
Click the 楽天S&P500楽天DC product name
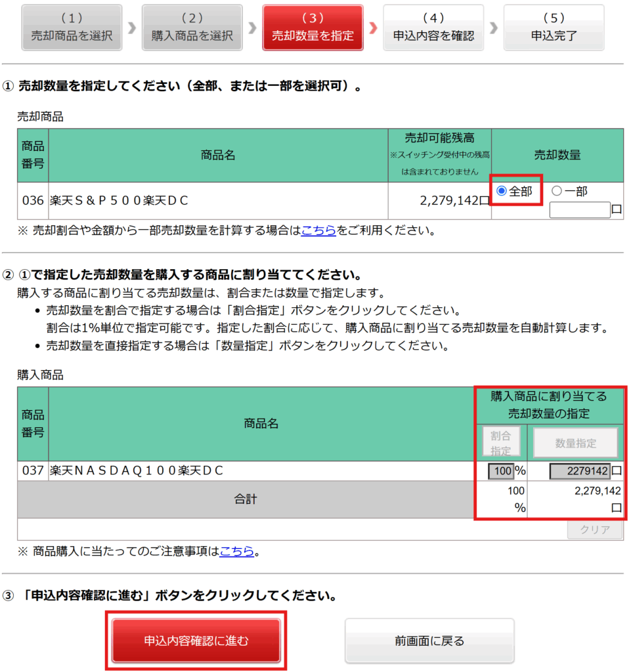[119, 201]
